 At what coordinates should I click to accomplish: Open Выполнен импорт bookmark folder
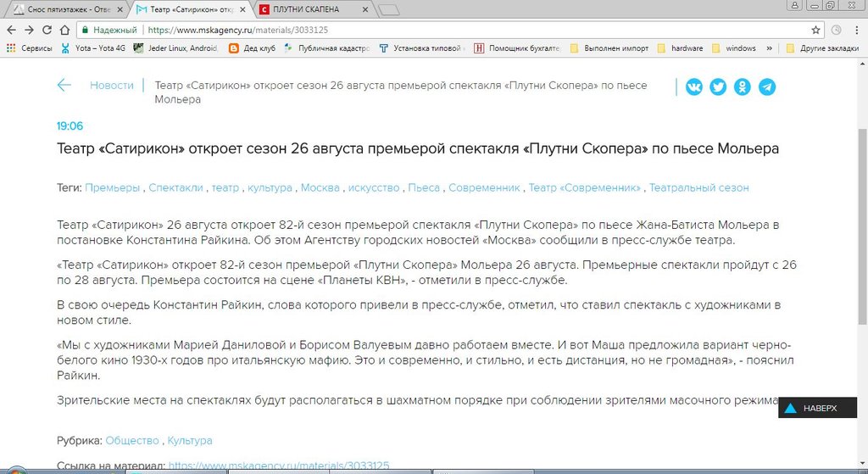pos(609,48)
